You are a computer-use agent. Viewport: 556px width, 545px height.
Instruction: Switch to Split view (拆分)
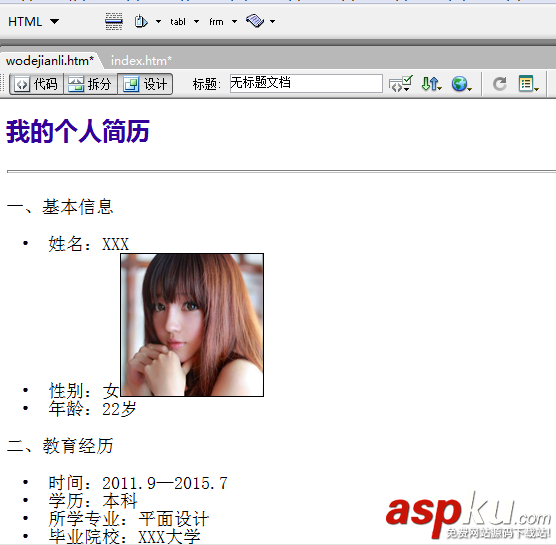click(x=90, y=84)
